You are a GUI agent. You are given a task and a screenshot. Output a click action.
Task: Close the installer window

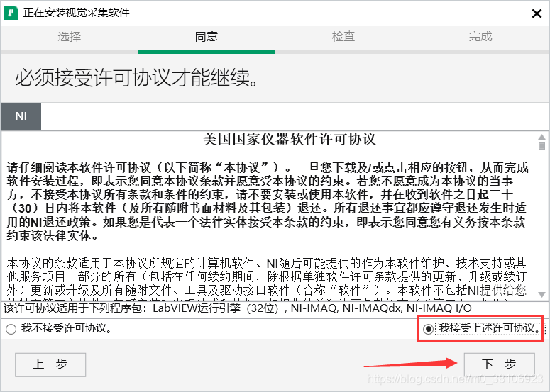(537, 13)
